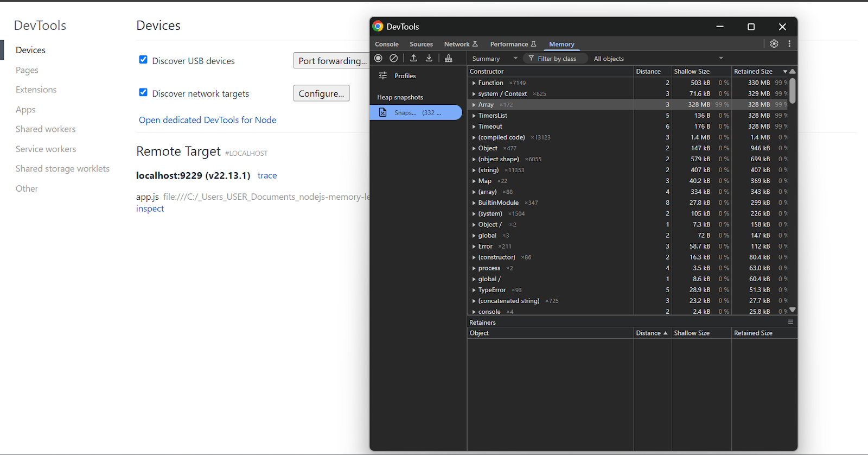Expand the (concatenated string) row
868x455 pixels.
pos(474,301)
